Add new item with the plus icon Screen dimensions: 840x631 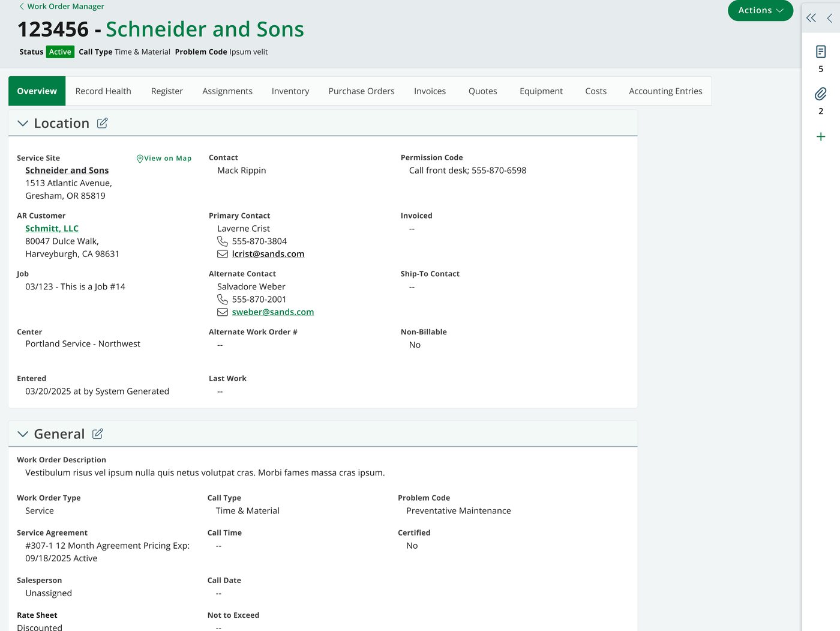[x=821, y=137]
